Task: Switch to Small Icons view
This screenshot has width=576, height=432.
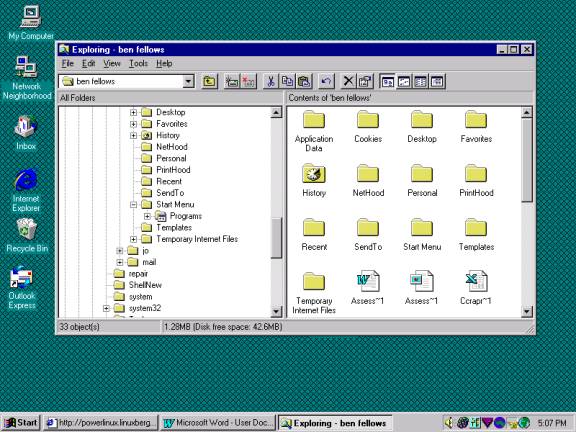Action: 404,81
